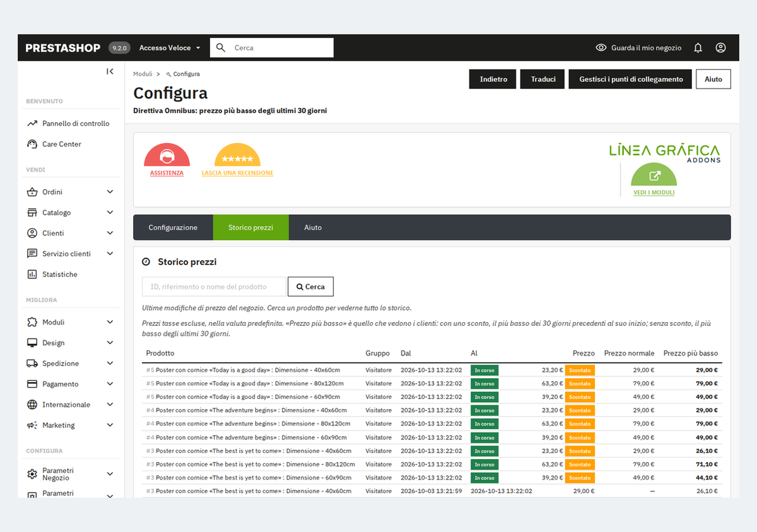Expand the Ordini menu chevron

coord(110,192)
